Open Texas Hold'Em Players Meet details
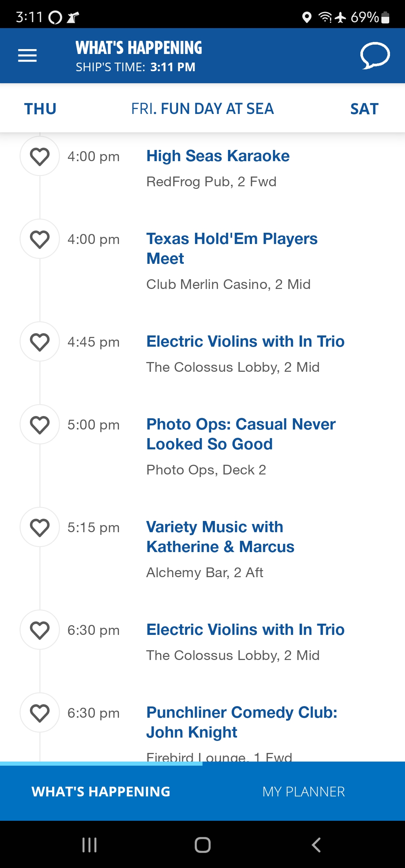 tap(232, 248)
